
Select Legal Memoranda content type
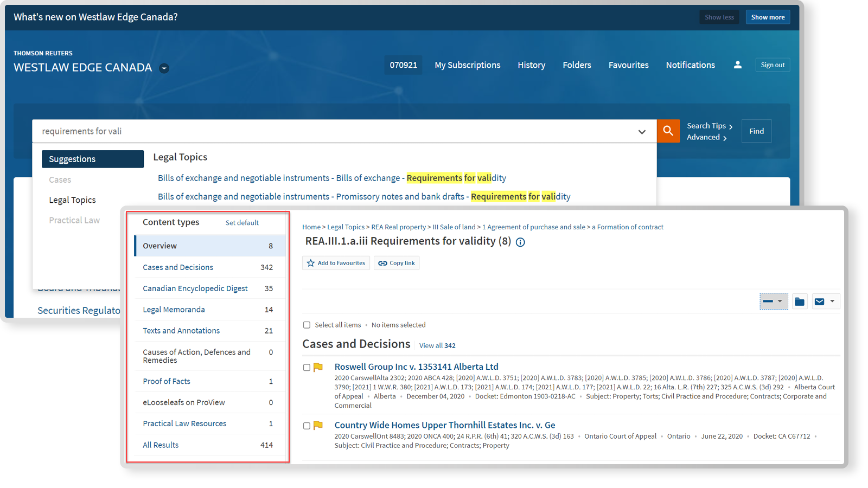point(210,310)
